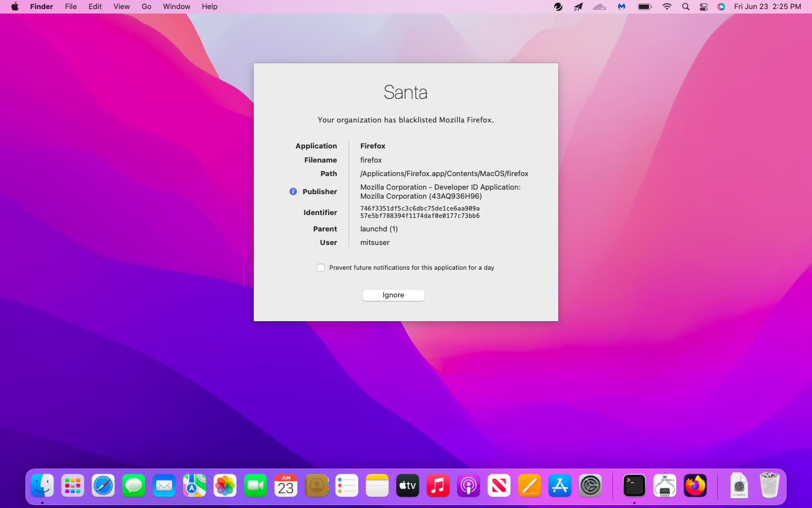Open Trash from the Dock
Screen dimensions: 812x508
point(770,485)
